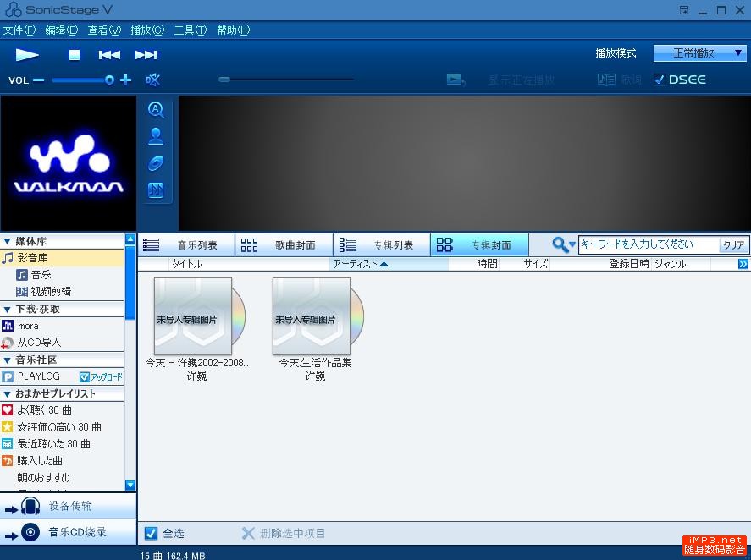Collapse the 音乐社区 section
751x560 pixels.
(7, 360)
